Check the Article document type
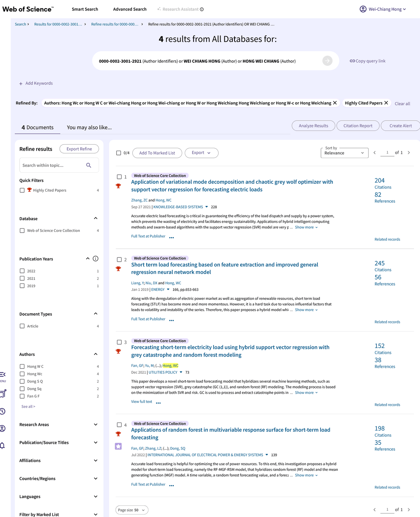This screenshot has height=517, width=420. click(x=22, y=326)
